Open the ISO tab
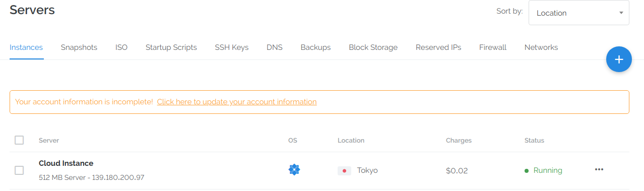The width and height of the screenshot is (644, 191). (121, 47)
